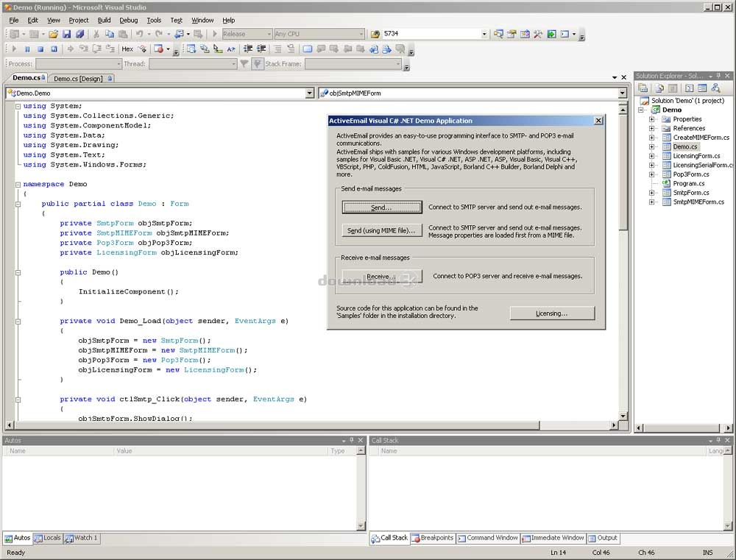Open the objSmtpMIMEForm members dropdown
Screen dimensions: 736x560
622,93
